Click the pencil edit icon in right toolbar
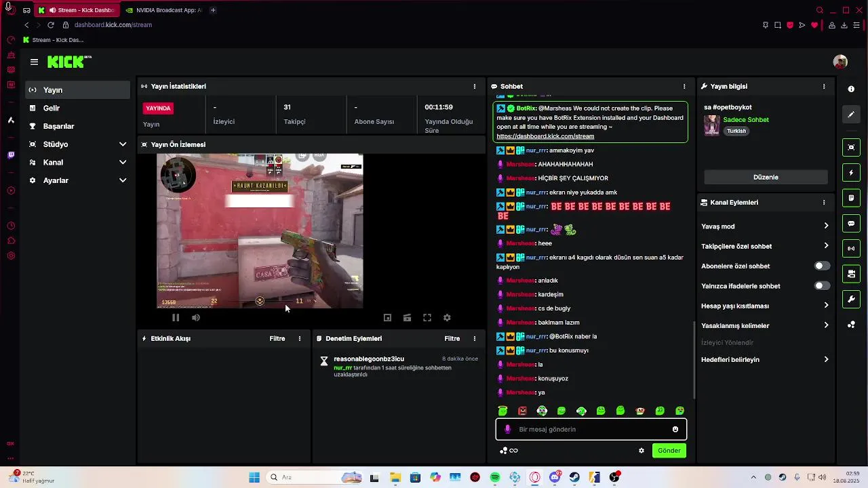 click(x=851, y=115)
